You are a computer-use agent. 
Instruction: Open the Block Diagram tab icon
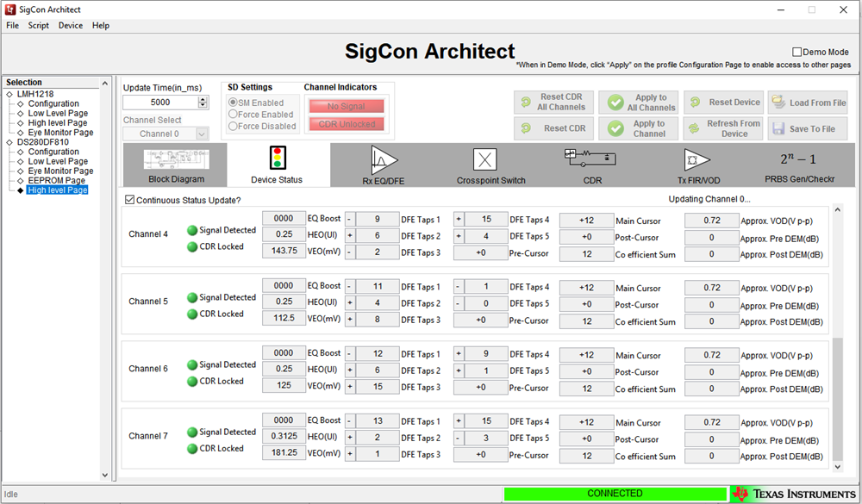click(176, 159)
